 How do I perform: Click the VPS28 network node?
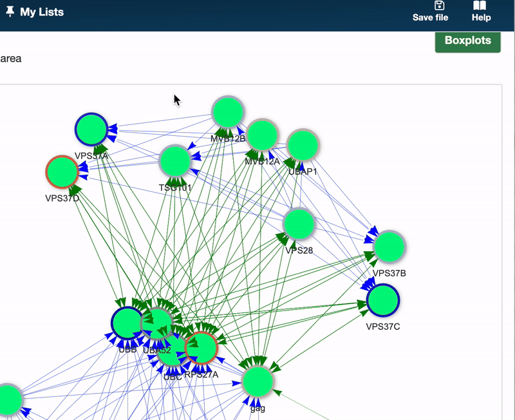coord(299,224)
